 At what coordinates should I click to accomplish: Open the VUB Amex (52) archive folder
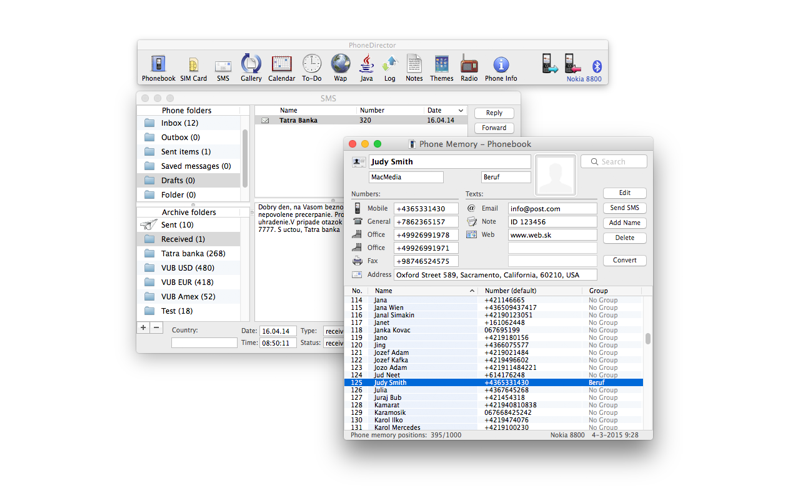pyautogui.click(x=189, y=296)
